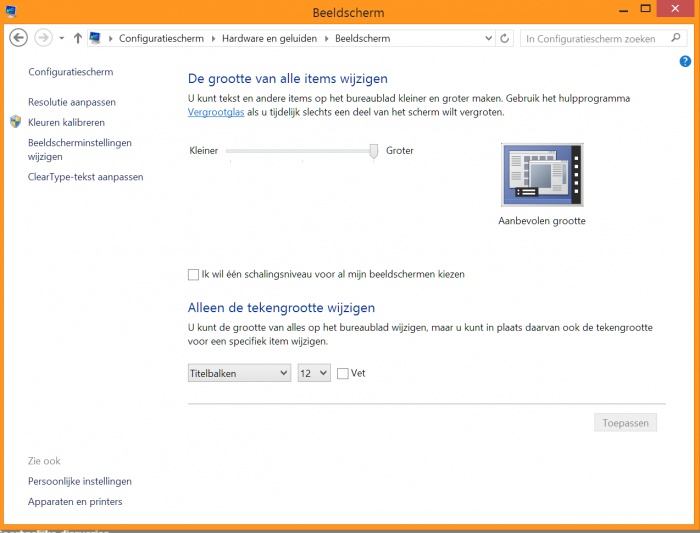Click the display preview thumbnail image

click(542, 175)
